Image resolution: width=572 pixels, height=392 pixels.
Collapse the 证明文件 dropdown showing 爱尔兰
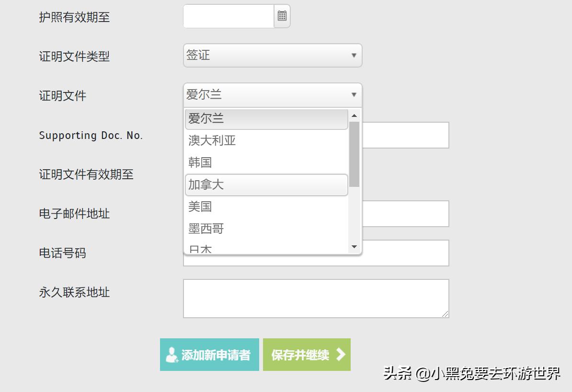272,95
